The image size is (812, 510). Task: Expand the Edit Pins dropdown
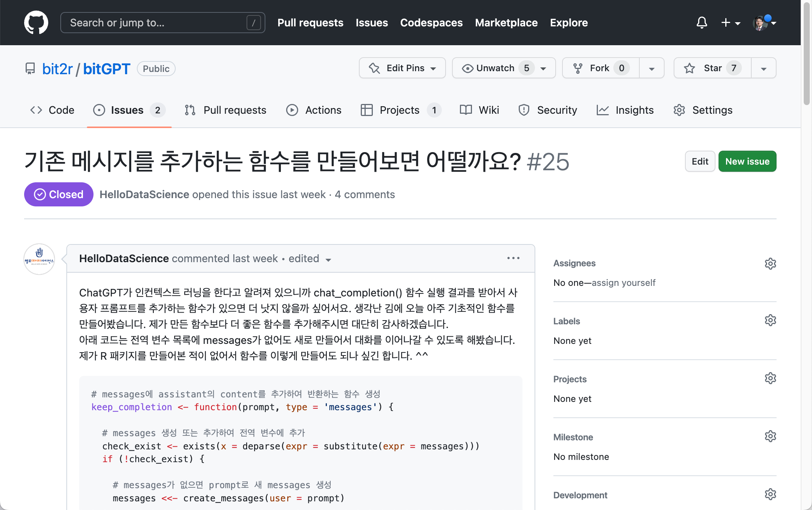click(402, 68)
